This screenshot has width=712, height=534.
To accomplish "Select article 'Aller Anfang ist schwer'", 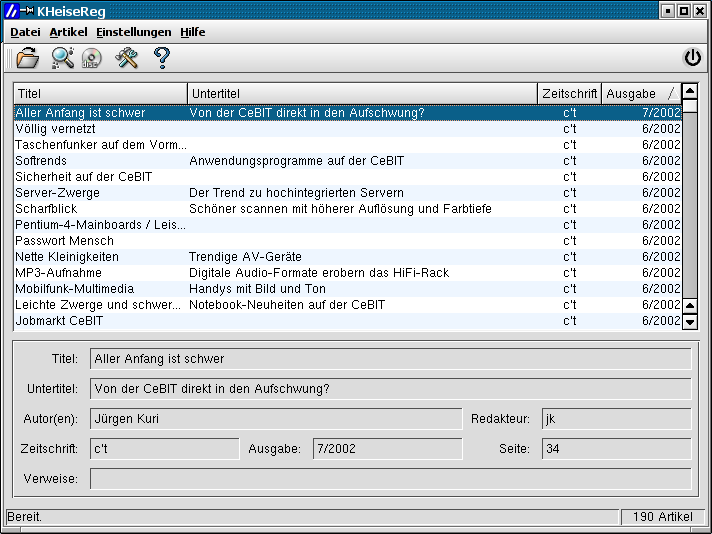I will point(348,113).
